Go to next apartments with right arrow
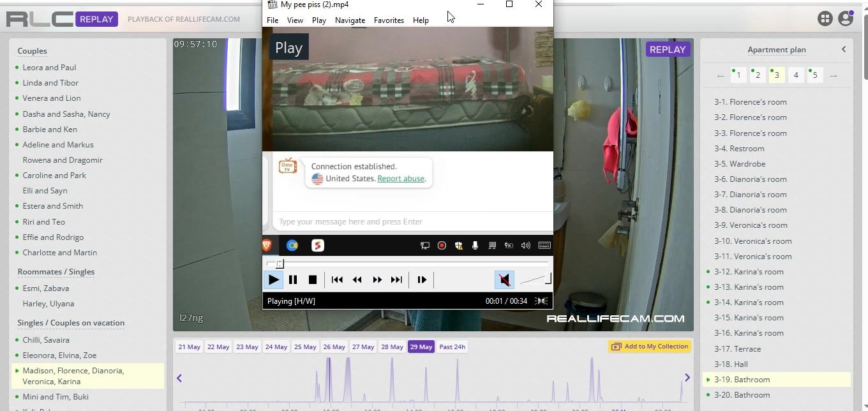The image size is (868, 411). click(833, 75)
